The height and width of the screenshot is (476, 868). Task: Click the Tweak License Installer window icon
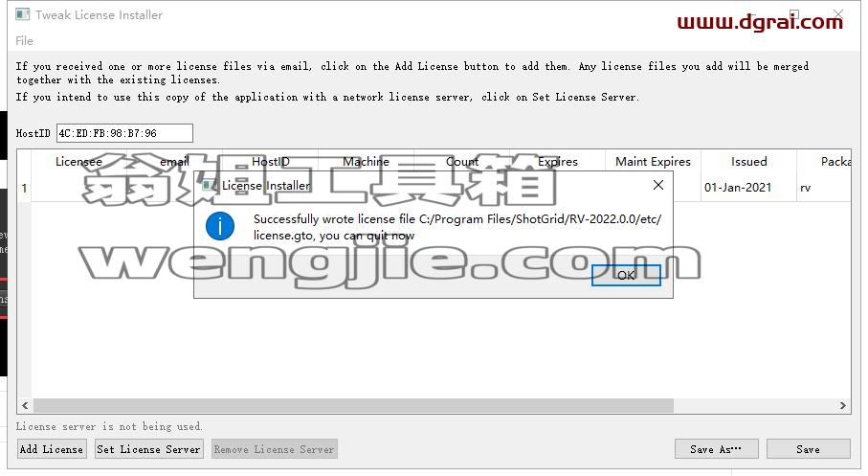tap(23, 14)
